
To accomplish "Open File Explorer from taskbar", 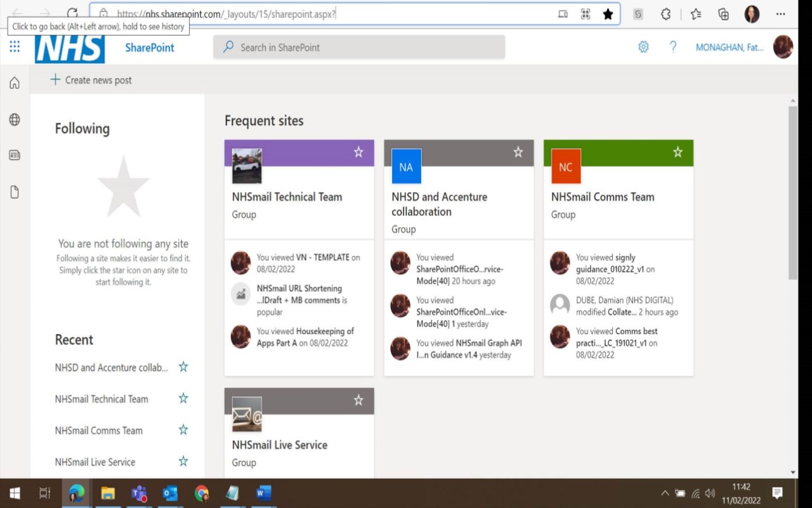I will coord(108,493).
